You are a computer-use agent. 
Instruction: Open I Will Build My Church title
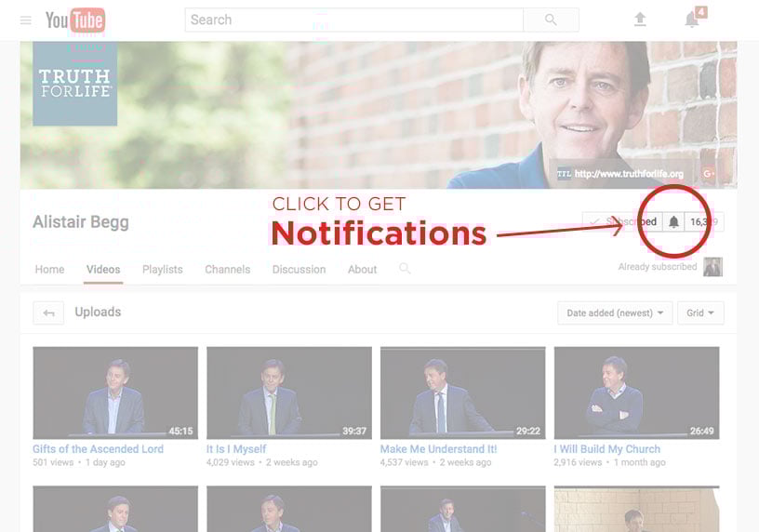[607, 449]
